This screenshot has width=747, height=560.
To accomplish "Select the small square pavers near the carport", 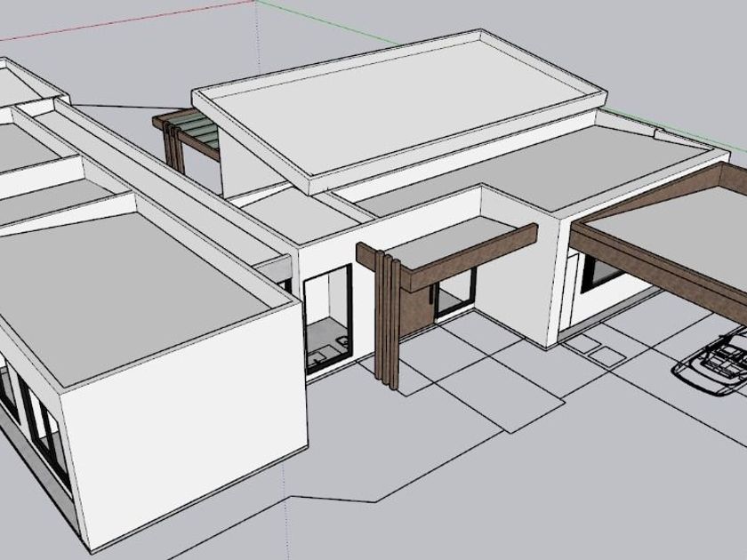I will pyautogui.click(x=594, y=350).
